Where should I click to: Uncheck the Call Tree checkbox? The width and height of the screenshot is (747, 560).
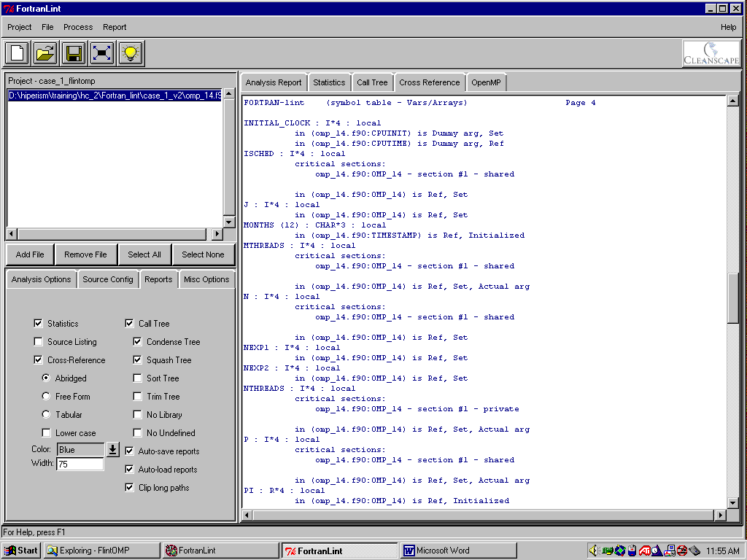pyautogui.click(x=129, y=323)
